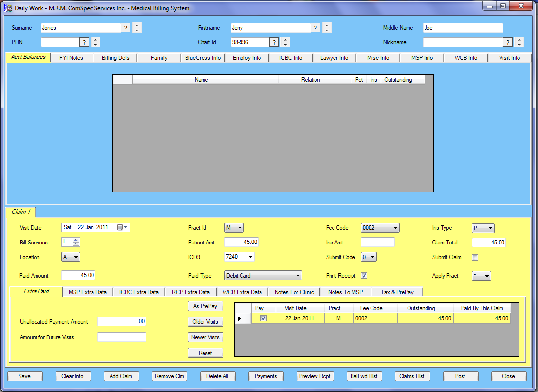The width and height of the screenshot is (538, 392).
Task: Select the Claim 1 tab
Action: point(21,212)
